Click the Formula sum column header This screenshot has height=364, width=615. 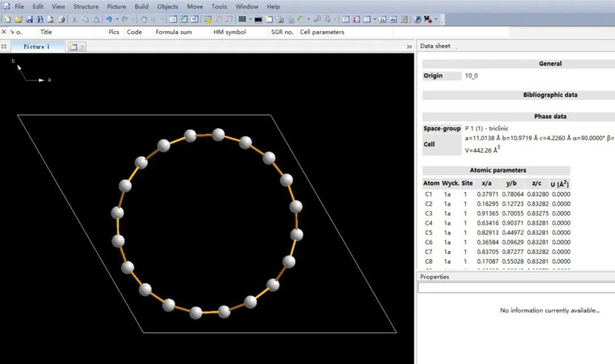[174, 32]
